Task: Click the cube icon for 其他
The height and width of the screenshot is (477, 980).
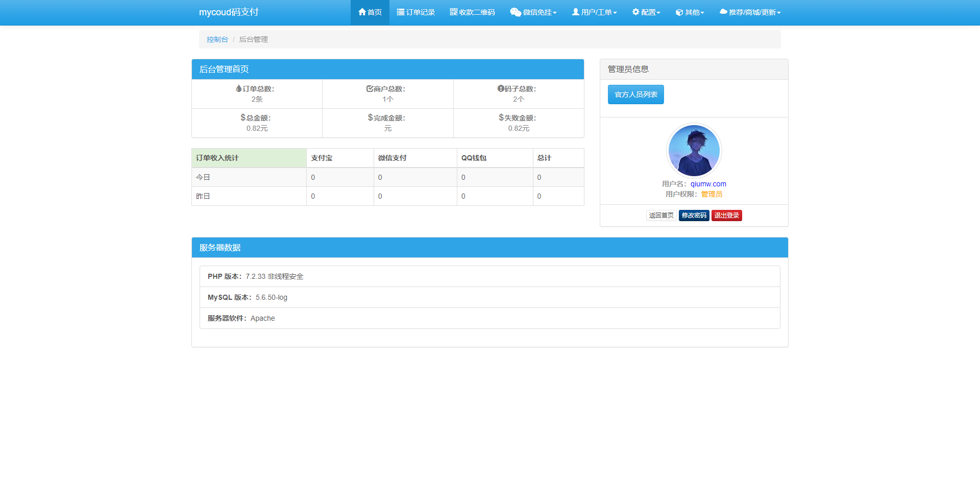Action: (679, 12)
